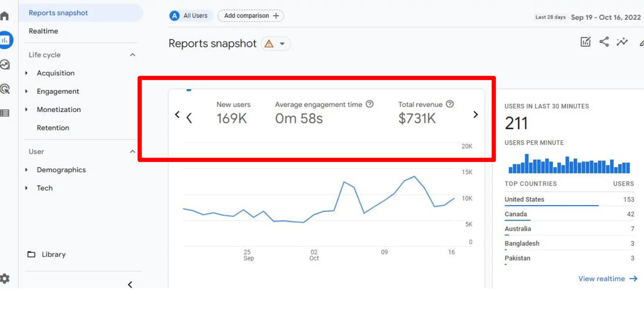This screenshot has width=644, height=324.
Task: Click help icon beside Total revenue
Action: pos(450,104)
